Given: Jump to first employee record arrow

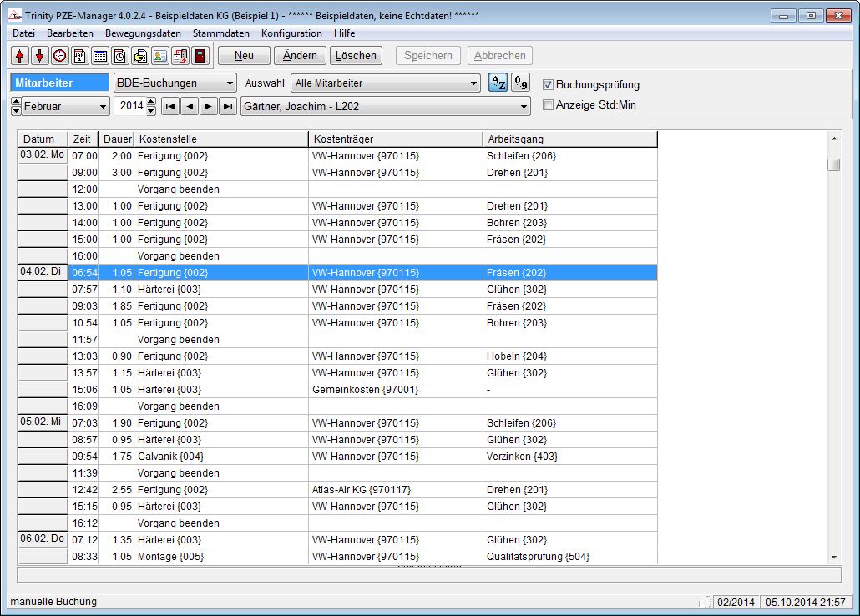Looking at the screenshot, I should (x=169, y=106).
